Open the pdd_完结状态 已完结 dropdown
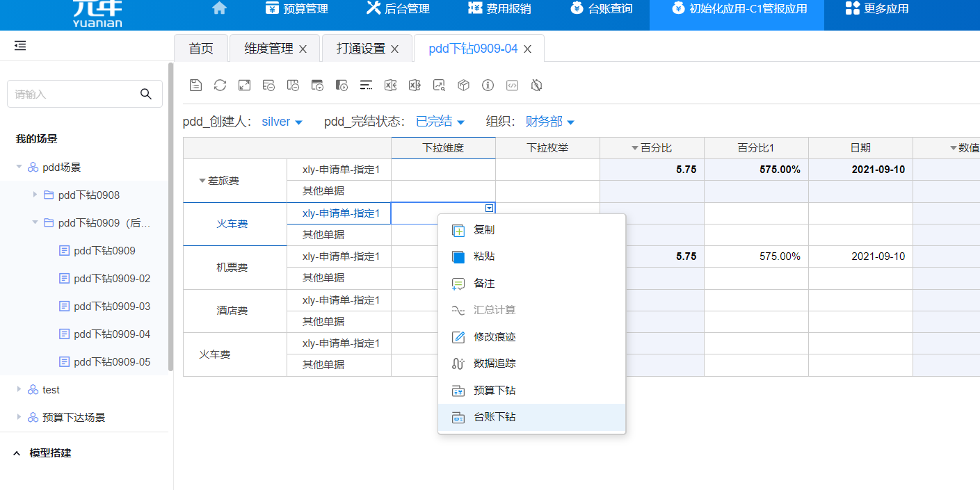This screenshot has height=490, width=980. coord(440,122)
